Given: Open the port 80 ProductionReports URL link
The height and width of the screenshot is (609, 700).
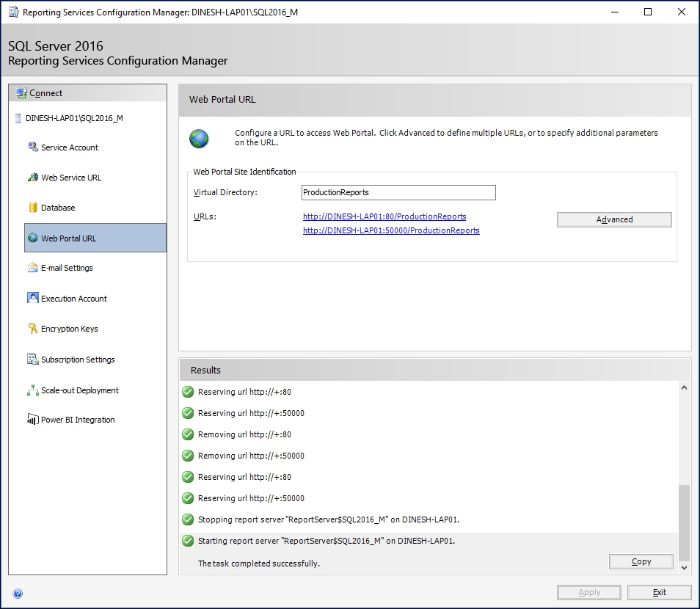Looking at the screenshot, I should tap(384, 216).
